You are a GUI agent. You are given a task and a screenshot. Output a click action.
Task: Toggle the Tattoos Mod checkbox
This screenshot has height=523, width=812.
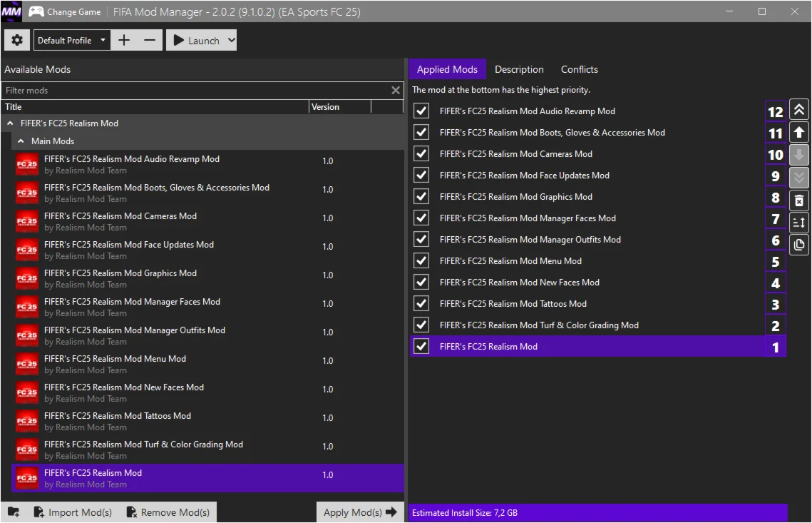(x=421, y=304)
